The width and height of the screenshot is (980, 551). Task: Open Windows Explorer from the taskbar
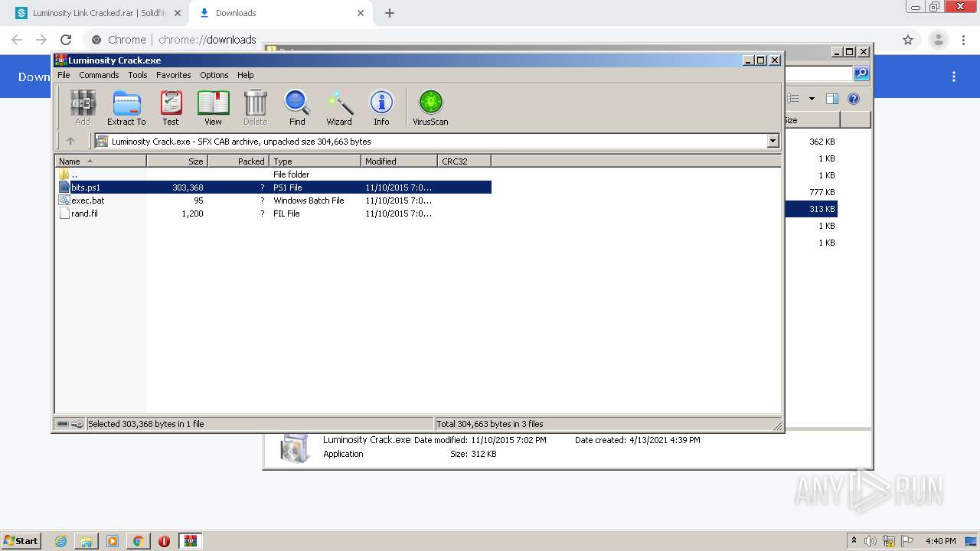(x=87, y=541)
